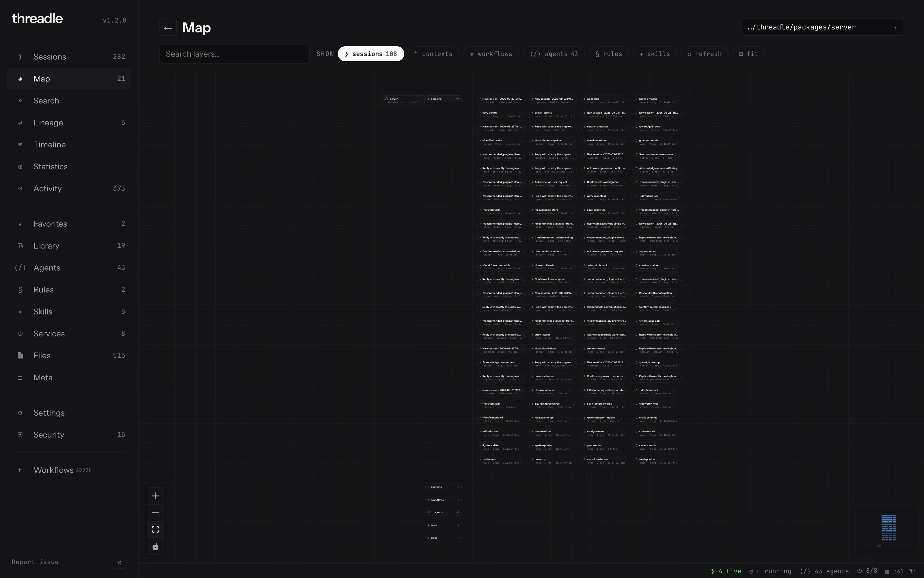The height and width of the screenshot is (578, 924).
Task: Click the Report issue link
Action: click(x=35, y=562)
